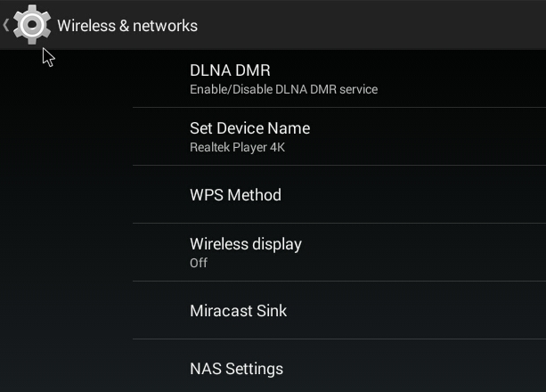The height and width of the screenshot is (392, 546).
Task: Select the WPS Method entry
Action: (339, 194)
